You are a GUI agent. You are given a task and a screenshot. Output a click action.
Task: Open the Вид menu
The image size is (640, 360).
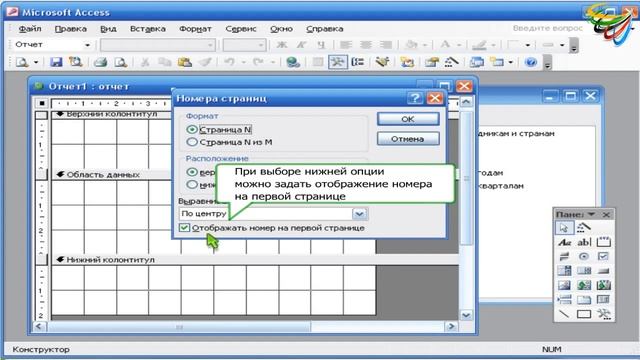tap(108, 29)
